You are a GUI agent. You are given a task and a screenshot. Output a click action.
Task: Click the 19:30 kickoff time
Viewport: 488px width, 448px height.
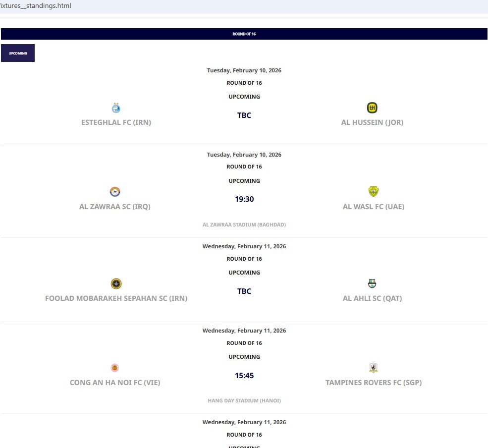244,199
